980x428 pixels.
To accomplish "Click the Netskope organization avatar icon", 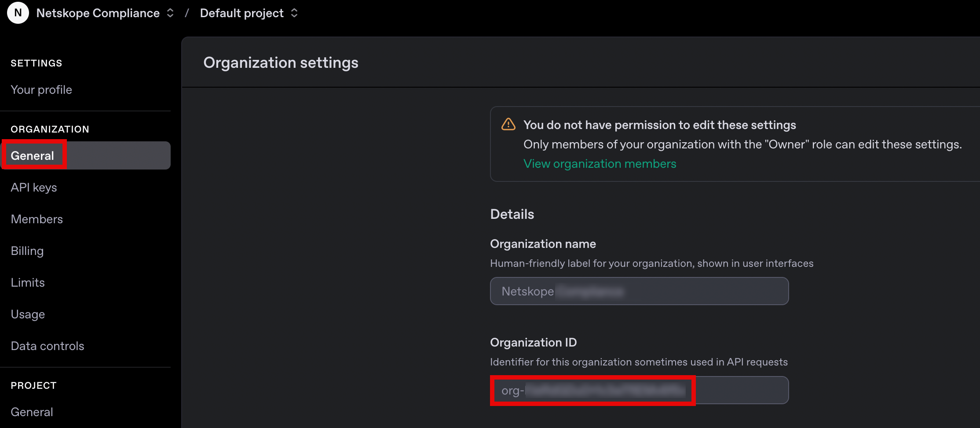I will coord(17,13).
